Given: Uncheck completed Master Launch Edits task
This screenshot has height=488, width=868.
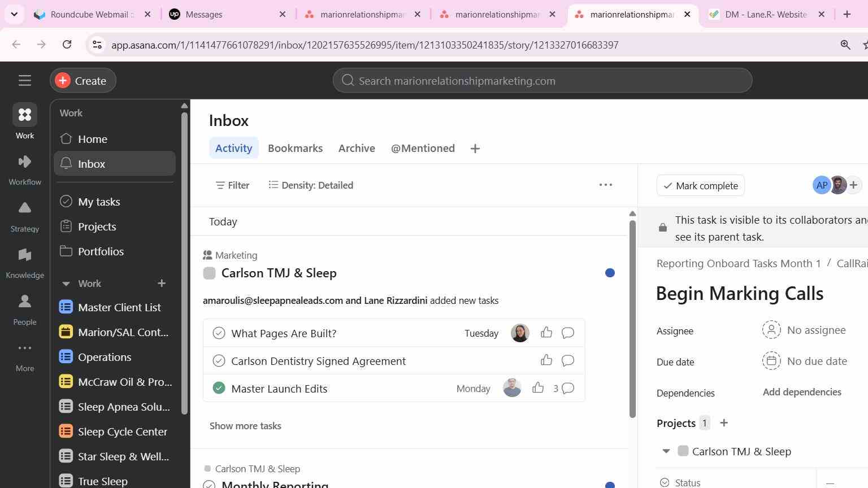Looking at the screenshot, I should coord(219,388).
